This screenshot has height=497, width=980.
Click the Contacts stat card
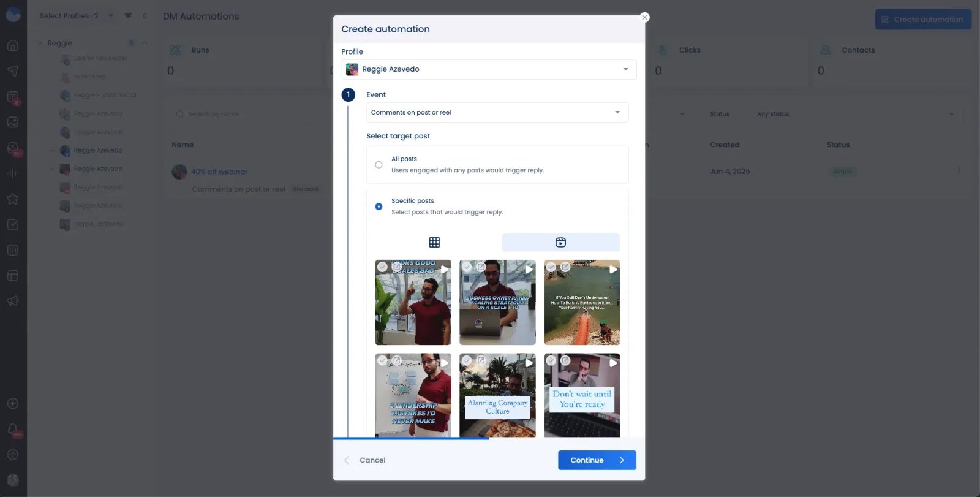click(x=891, y=61)
